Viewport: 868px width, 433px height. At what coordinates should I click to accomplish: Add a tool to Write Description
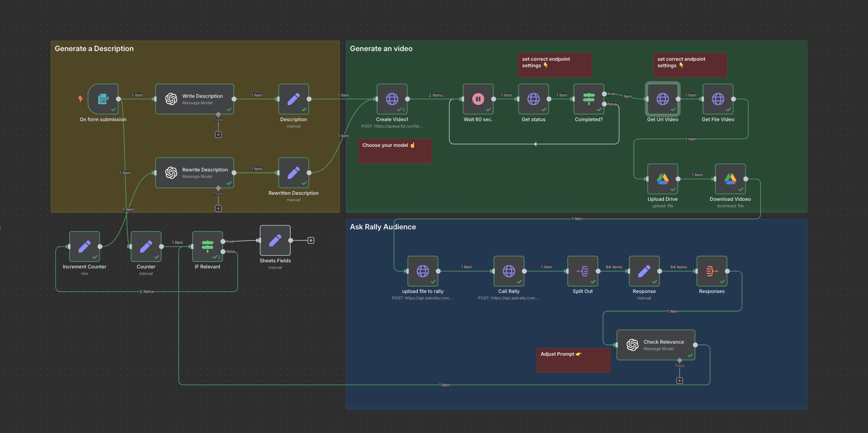pos(218,135)
